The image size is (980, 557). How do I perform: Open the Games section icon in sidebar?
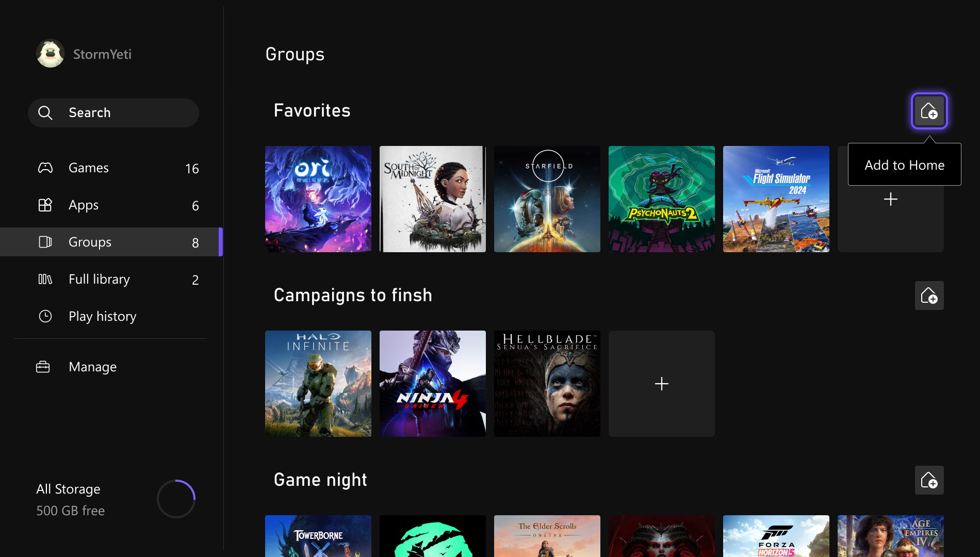point(45,168)
